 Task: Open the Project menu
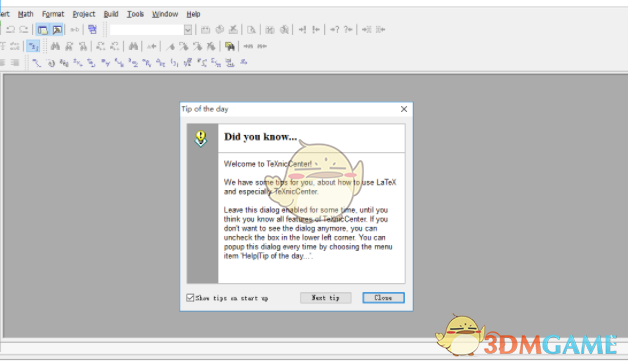click(84, 14)
